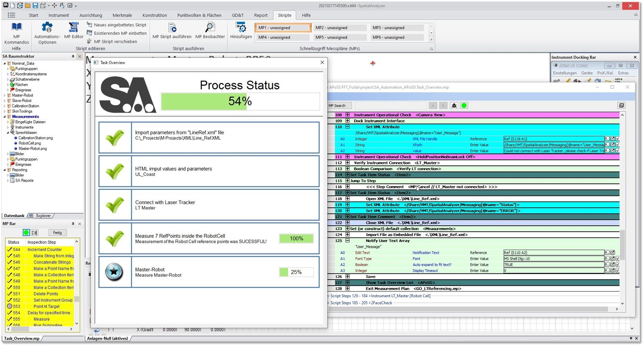Screen dimensions: 644x346
Task: Run MP Skript ausführen
Action: (172, 28)
